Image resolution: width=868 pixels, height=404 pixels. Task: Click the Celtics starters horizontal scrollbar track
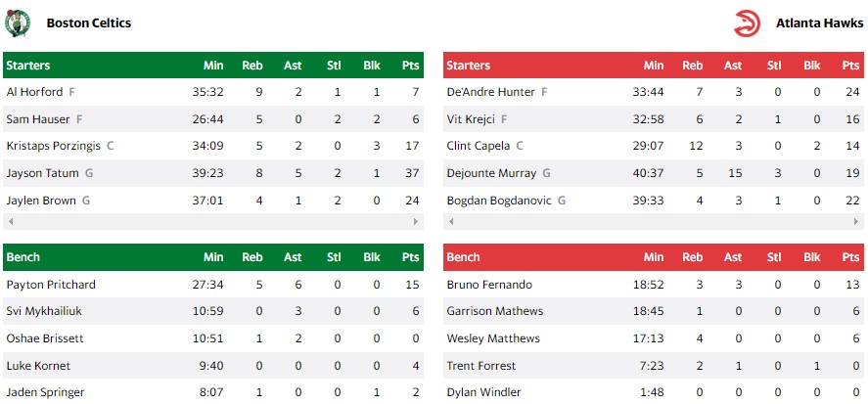pos(212,222)
